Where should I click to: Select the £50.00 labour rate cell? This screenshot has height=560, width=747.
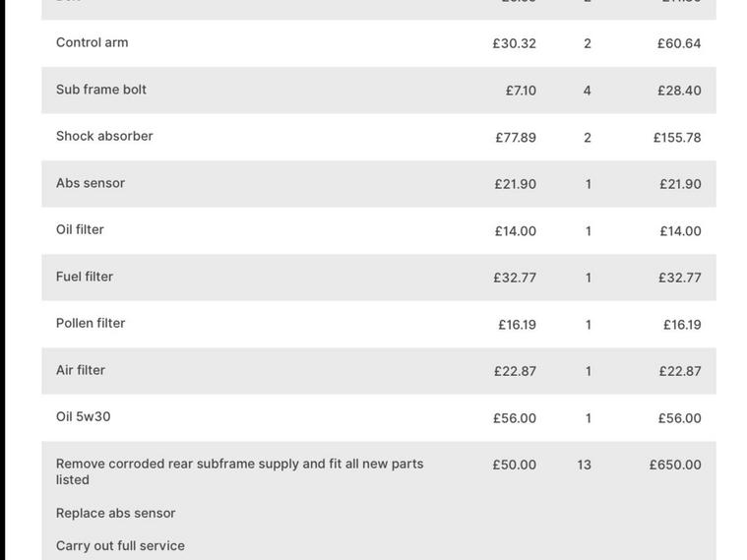(x=514, y=466)
